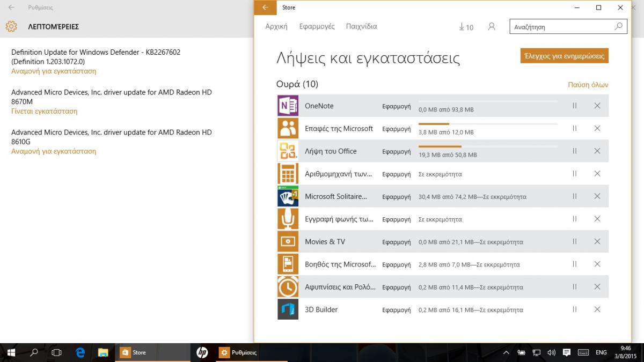Click the Παύση όλων link

588,85
